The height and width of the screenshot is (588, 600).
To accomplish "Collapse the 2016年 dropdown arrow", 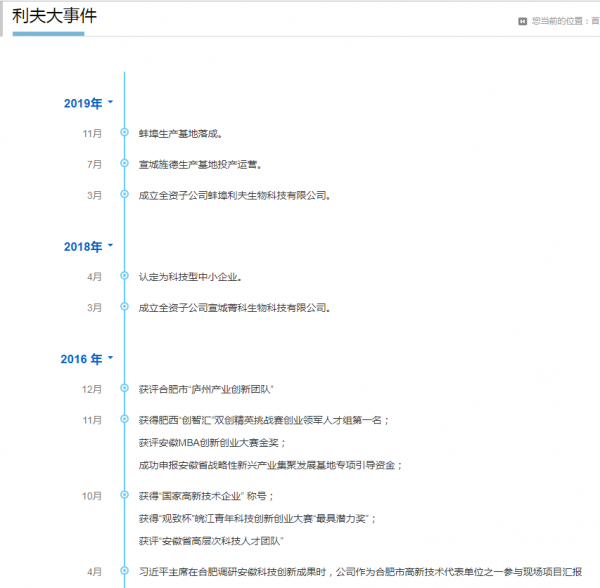I will click(111, 358).
